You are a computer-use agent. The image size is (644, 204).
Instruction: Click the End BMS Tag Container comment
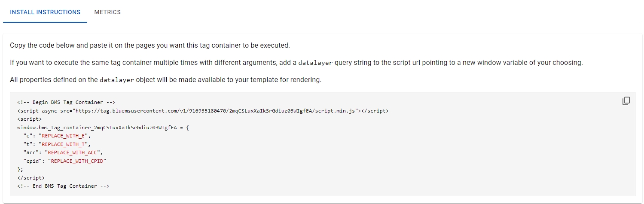pyautogui.click(x=64, y=186)
